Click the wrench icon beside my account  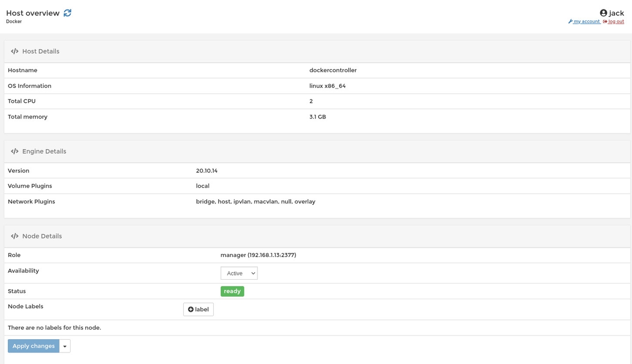click(x=570, y=22)
